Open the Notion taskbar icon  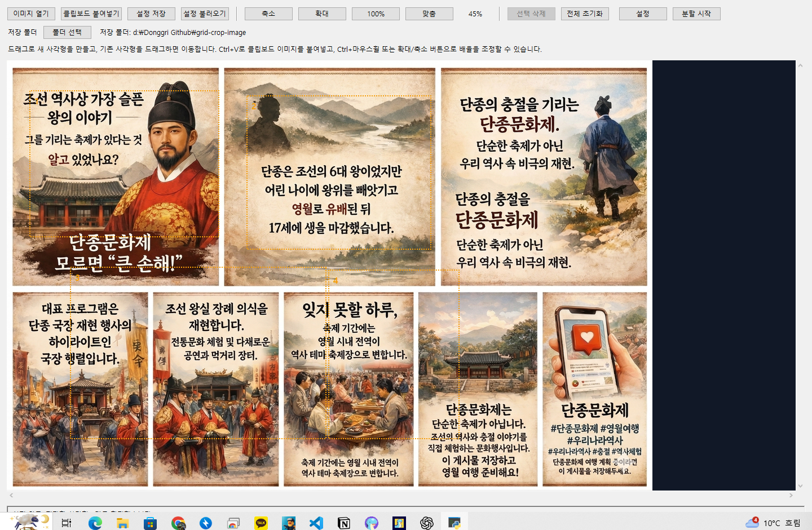pos(344,523)
